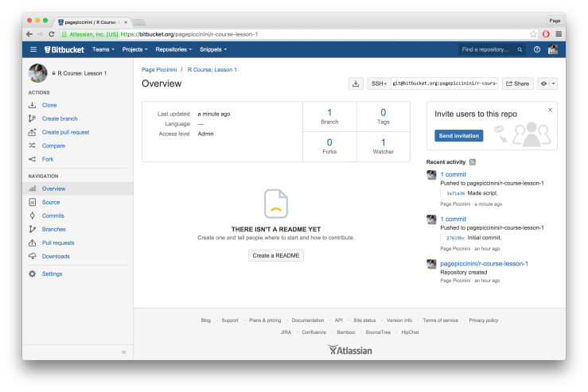Open the help question mark icon
588x392 pixels.
pos(536,49)
